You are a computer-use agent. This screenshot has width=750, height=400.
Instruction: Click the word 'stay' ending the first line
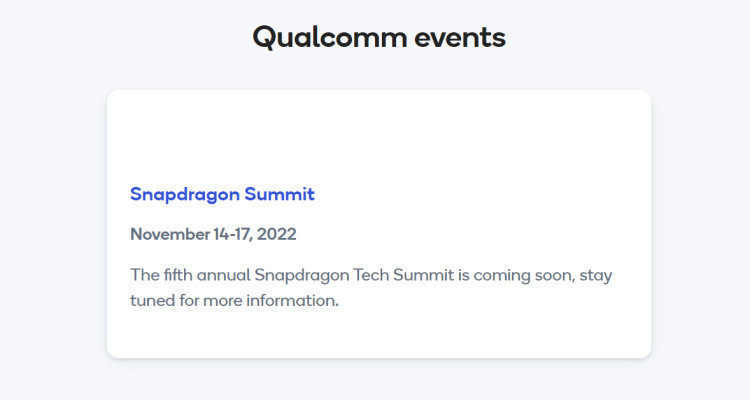pos(596,276)
